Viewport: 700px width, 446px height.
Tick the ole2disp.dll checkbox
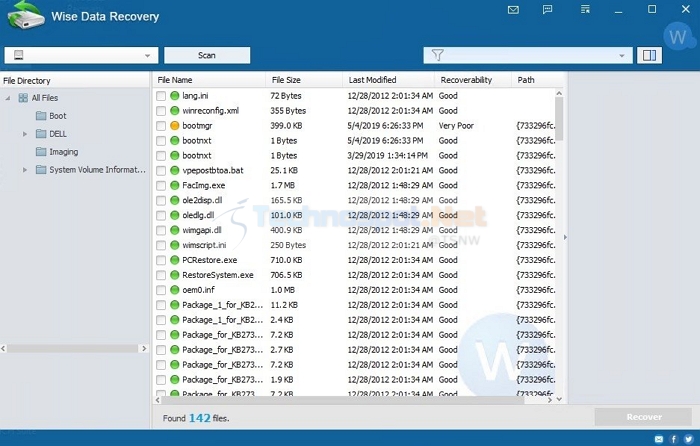(x=161, y=200)
